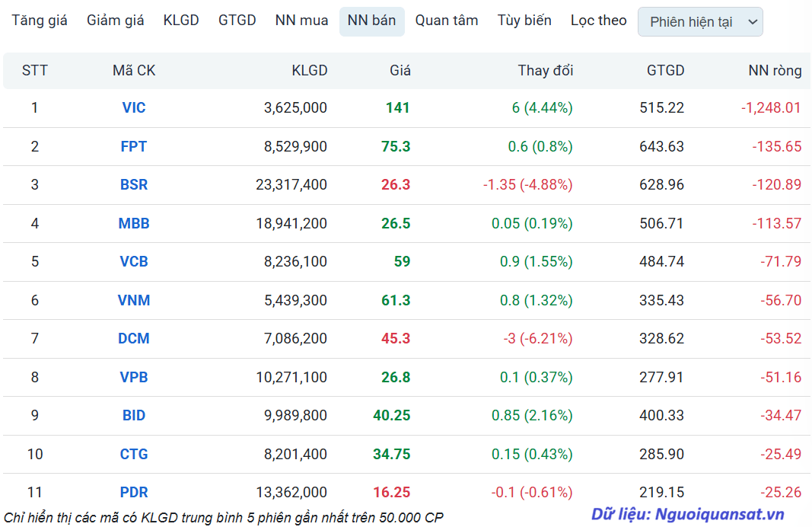Image resolution: width=812 pixels, height=527 pixels.
Task: Click the GTGD value 400.33
Action: [x=661, y=415]
